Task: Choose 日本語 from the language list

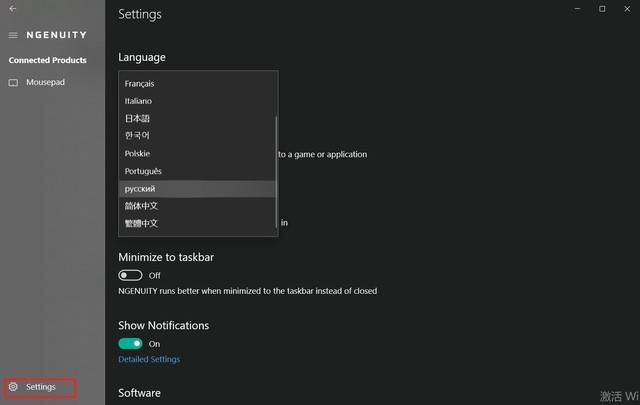Action: tap(198, 118)
